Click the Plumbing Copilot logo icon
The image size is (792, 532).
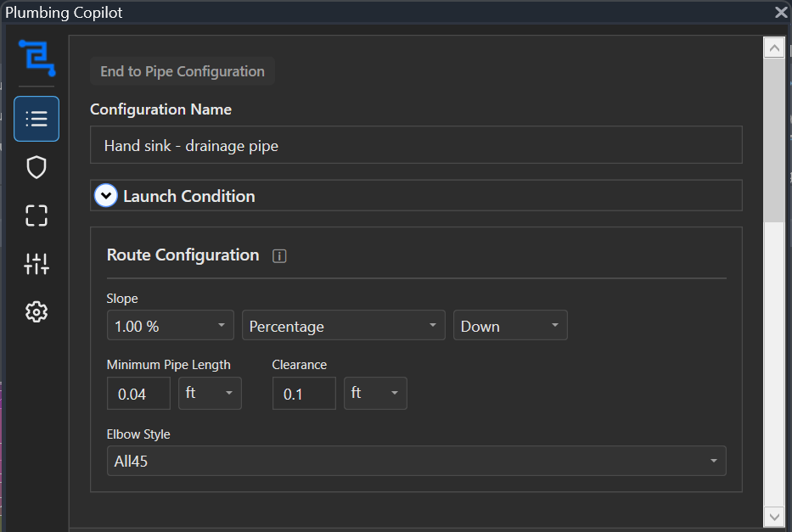(x=37, y=59)
